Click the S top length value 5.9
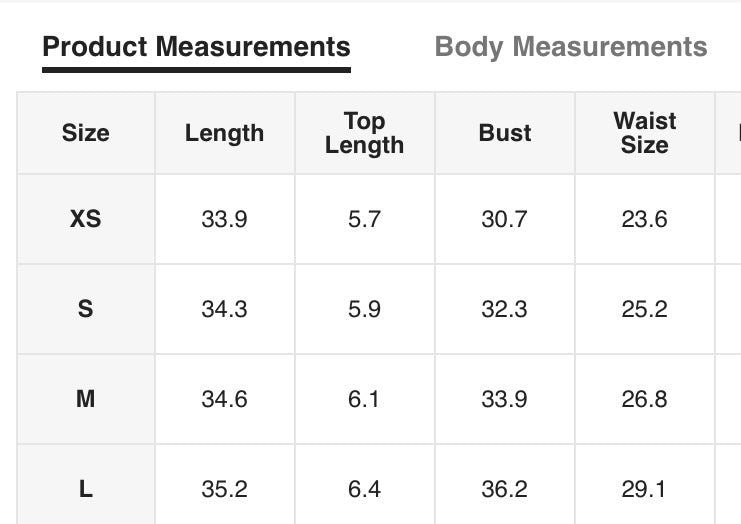Image resolution: width=741 pixels, height=524 pixels. tap(364, 309)
